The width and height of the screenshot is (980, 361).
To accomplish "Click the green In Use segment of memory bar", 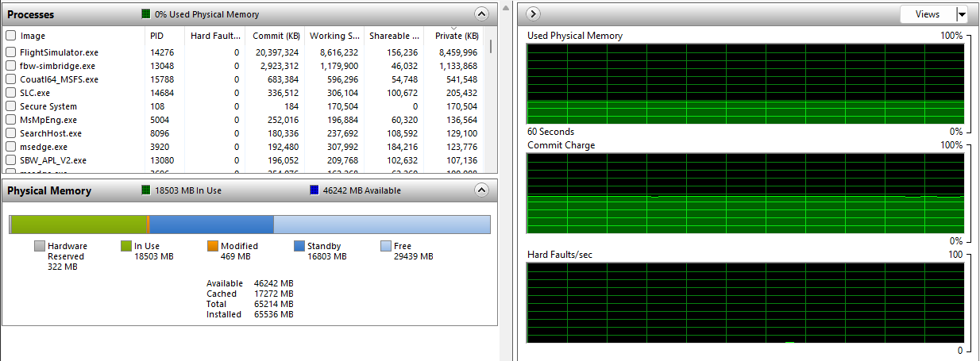I will [79, 224].
